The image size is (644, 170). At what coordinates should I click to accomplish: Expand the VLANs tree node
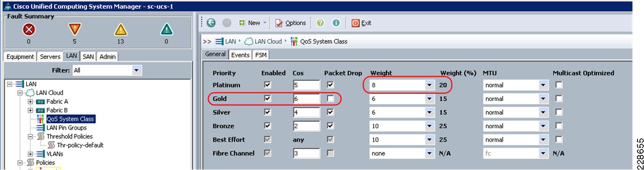pyautogui.click(x=30, y=154)
